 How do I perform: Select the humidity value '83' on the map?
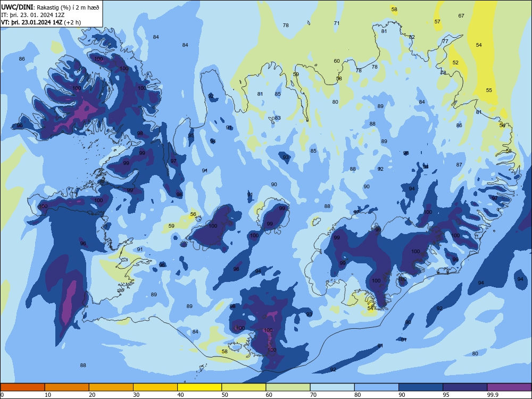pyautogui.click(x=278, y=118)
